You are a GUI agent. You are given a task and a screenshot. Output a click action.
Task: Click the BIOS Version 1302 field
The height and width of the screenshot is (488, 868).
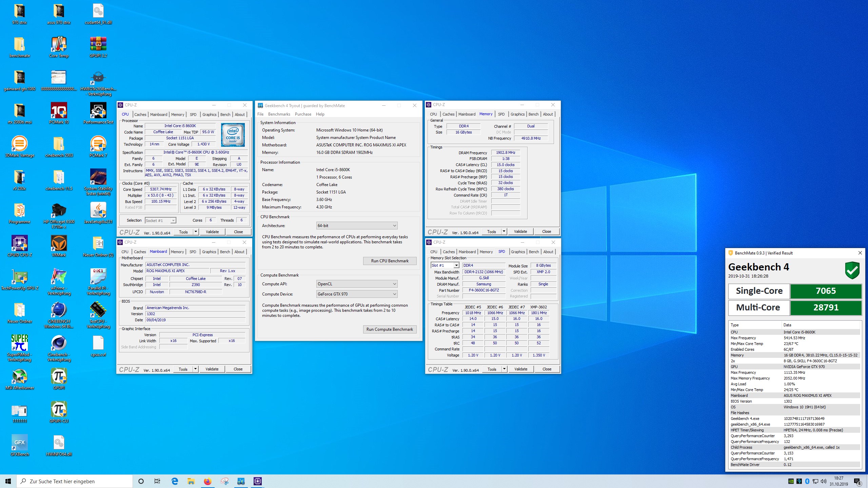195,314
